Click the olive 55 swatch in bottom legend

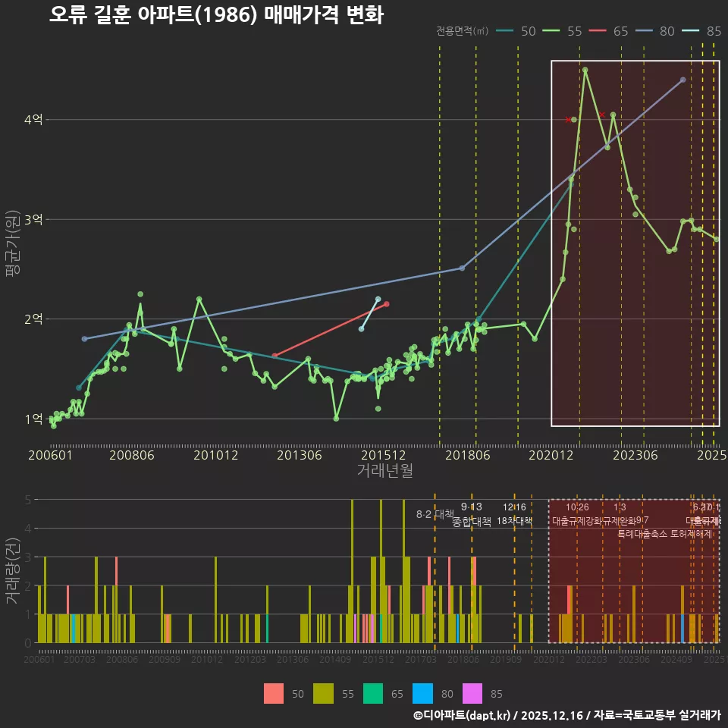click(x=325, y=693)
